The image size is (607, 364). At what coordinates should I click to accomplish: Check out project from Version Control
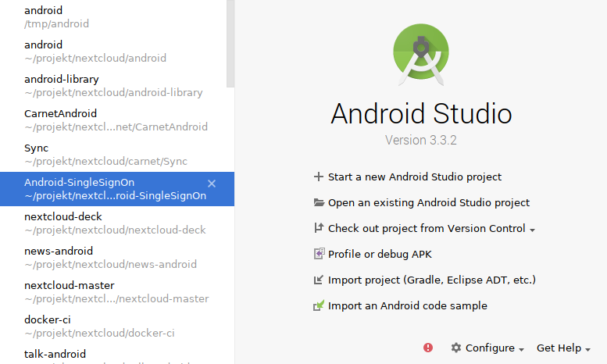427,228
